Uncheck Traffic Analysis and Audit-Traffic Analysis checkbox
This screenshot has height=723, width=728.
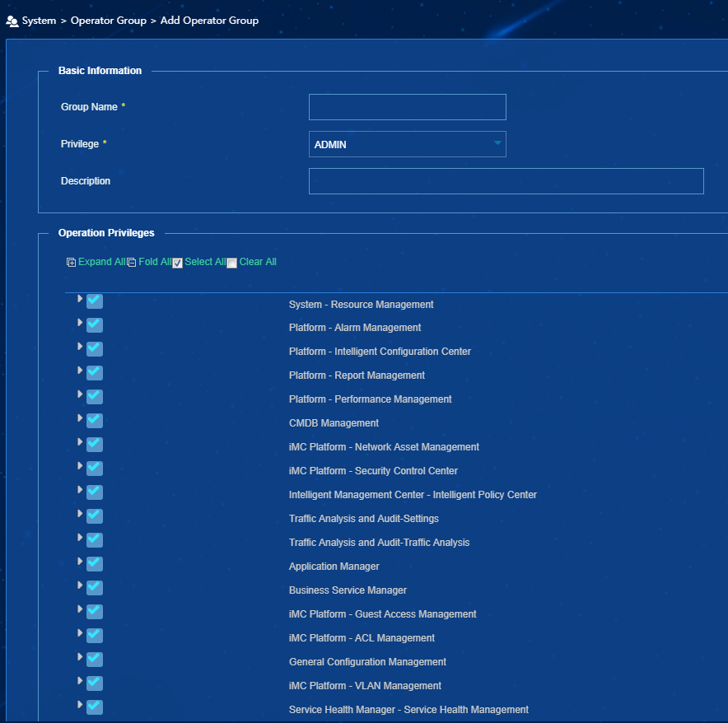[95, 539]
